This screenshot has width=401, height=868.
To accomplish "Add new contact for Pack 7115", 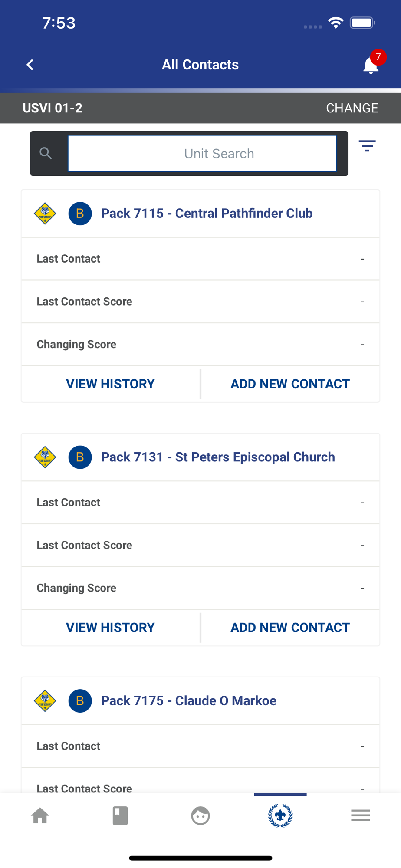I will coord(290,384).
